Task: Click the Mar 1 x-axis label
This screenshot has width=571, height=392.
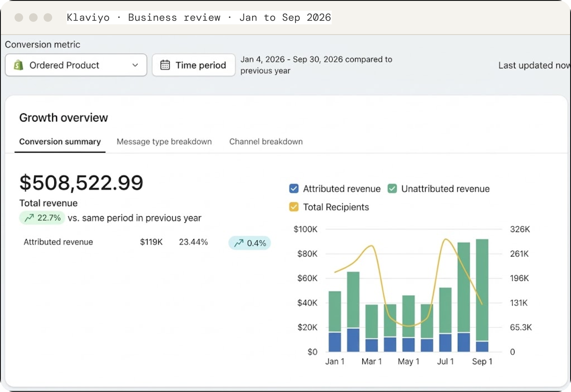Action: tap(372, 362)
